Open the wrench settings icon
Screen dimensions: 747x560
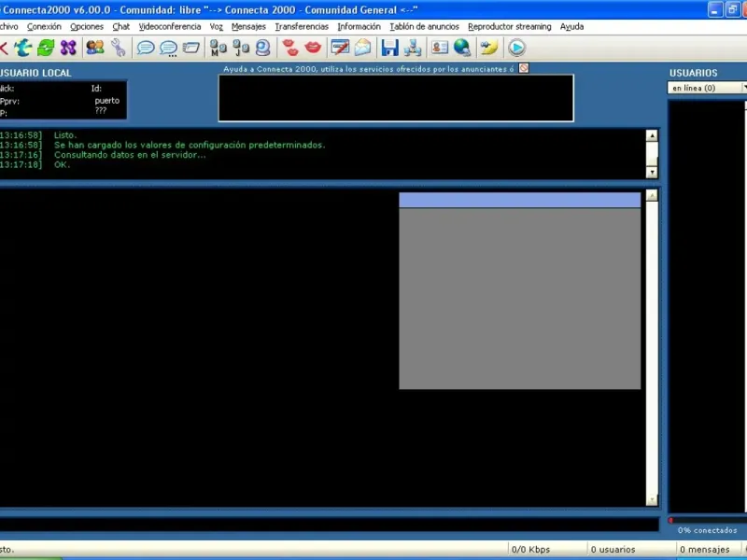pyautogui.click(x=119, y=48)
